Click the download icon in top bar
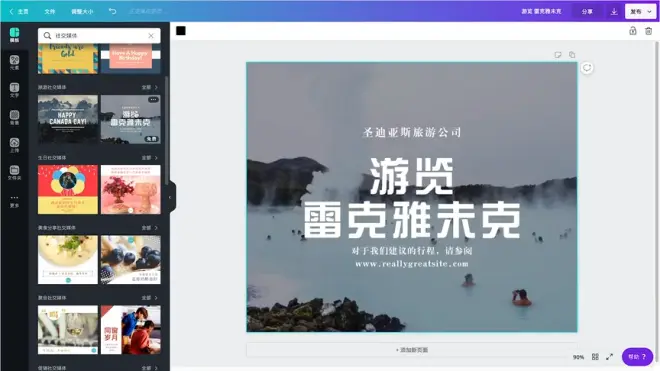The width and height of the screenshot is (660, 371). (x=614, y=12)
